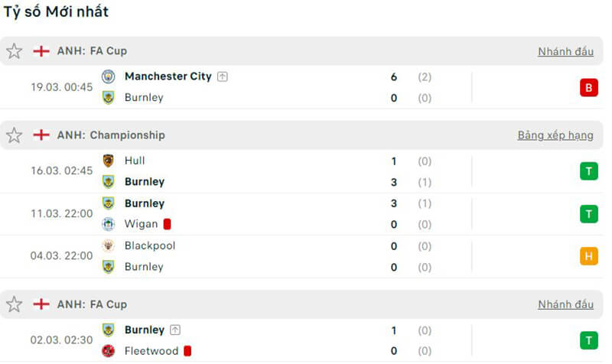This screenshot has width=612, height=364.
Task: Click green T badge for Burnley-Wigan match
Action: pos(588,214)
